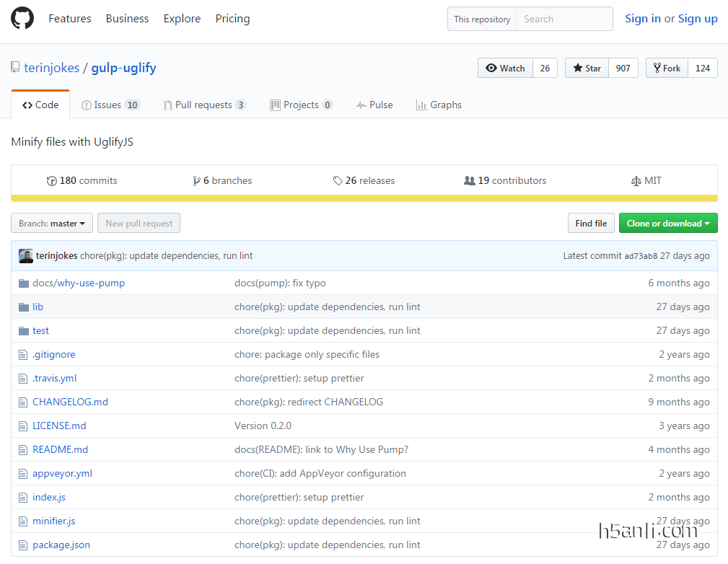Screen dimensions: 728x564
Task: Click the yellow language breakdown bar
Action: [364, 198]
